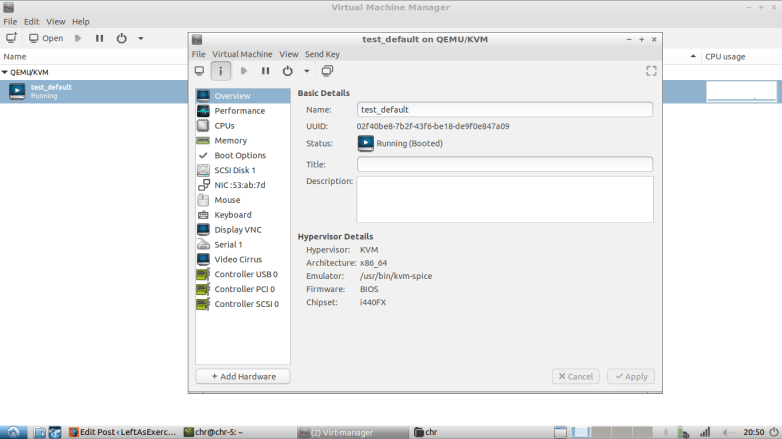The height and width of the screenshot is (439, 782).
Task: Click the run VM play icon in details window
Action: coord(244,71)
